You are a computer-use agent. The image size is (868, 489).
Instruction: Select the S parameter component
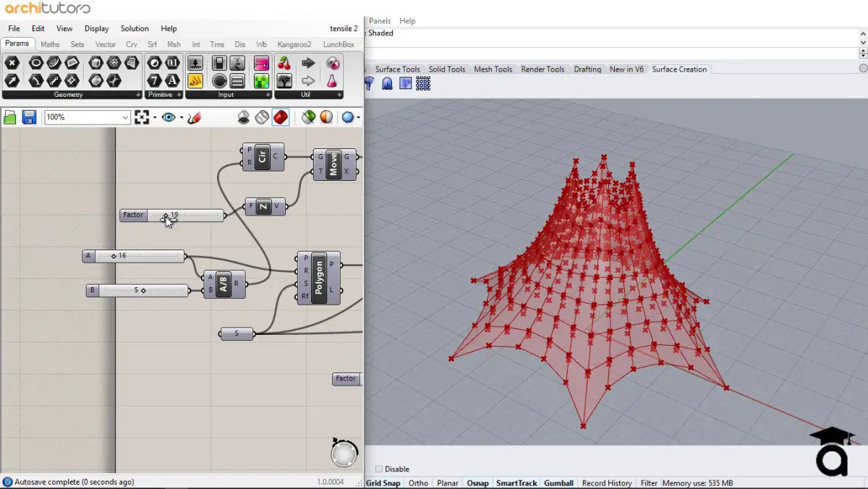pyautogui.click(x=237, y=333)
